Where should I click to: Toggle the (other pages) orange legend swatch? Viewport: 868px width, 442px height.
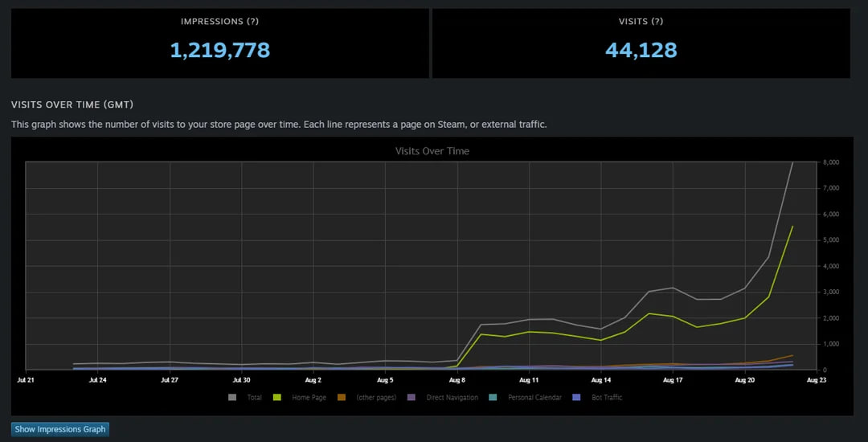[x=342, y=397]
